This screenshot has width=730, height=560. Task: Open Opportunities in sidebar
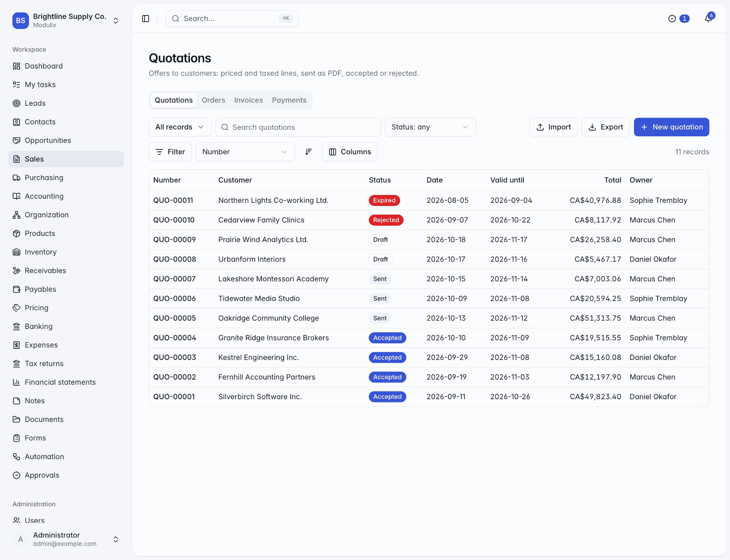(66, 140)
